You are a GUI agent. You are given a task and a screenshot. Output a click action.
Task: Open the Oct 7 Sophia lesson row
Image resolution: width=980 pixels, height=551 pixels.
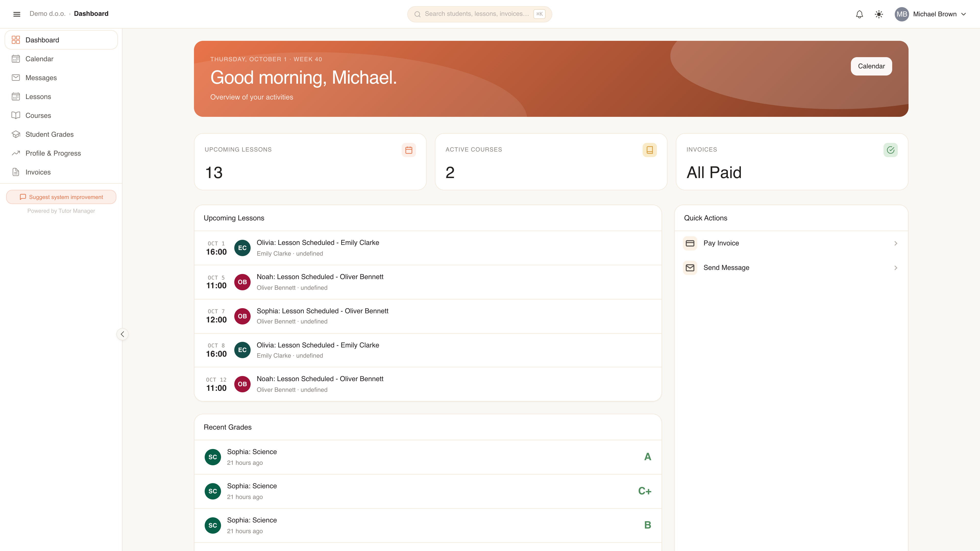click(428, 316)
